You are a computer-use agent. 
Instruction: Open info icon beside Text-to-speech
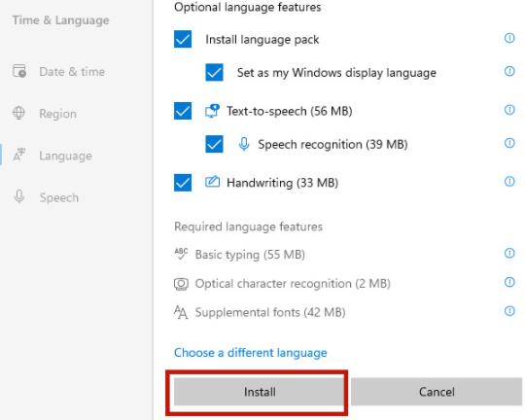tap(509, 110)
